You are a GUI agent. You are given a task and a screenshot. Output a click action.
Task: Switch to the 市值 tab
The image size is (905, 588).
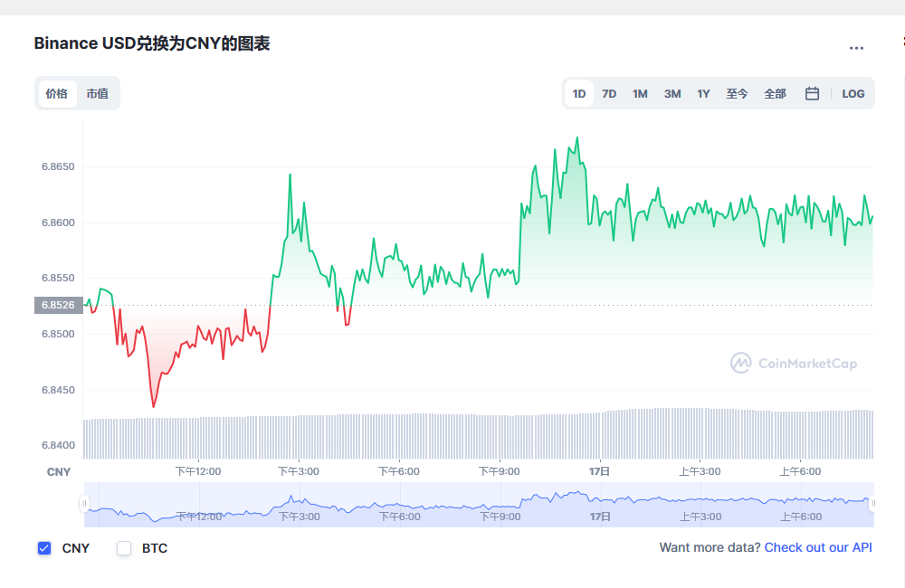(x=98, y=93)
